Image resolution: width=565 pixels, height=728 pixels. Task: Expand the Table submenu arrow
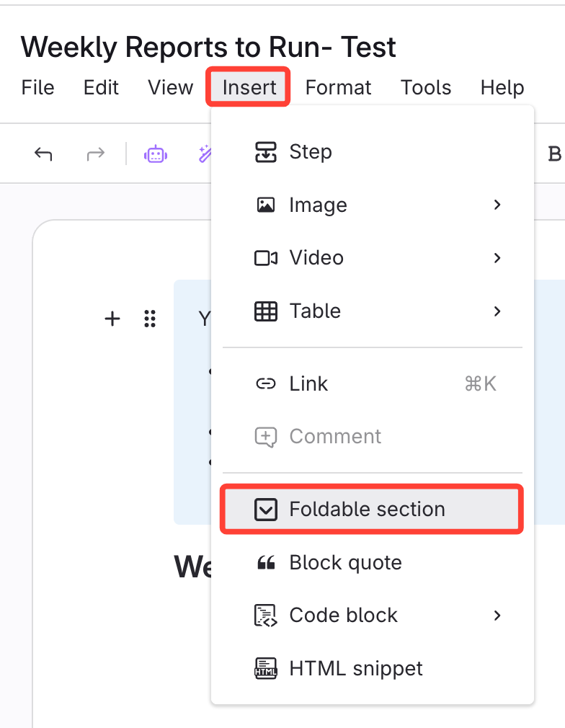(497, 311)
